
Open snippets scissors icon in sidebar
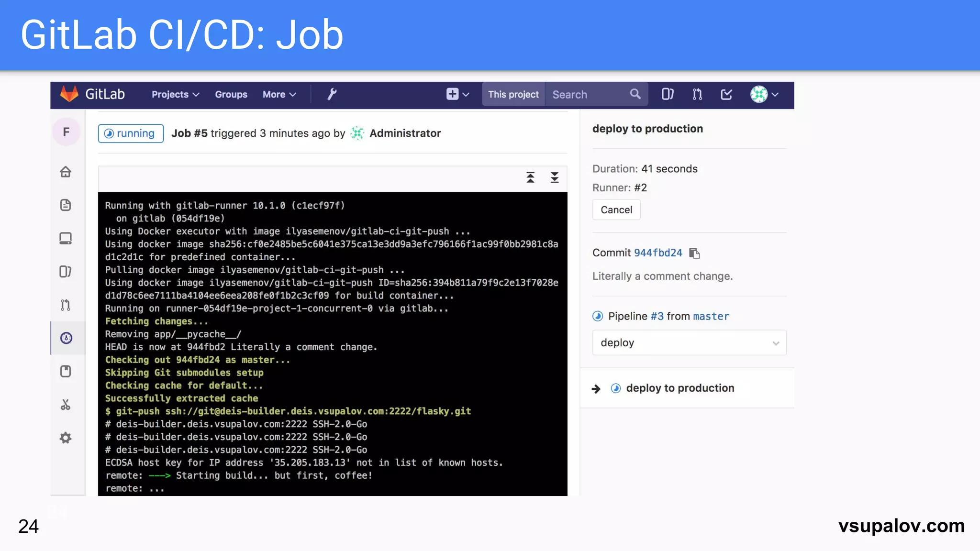pos(66,405)
